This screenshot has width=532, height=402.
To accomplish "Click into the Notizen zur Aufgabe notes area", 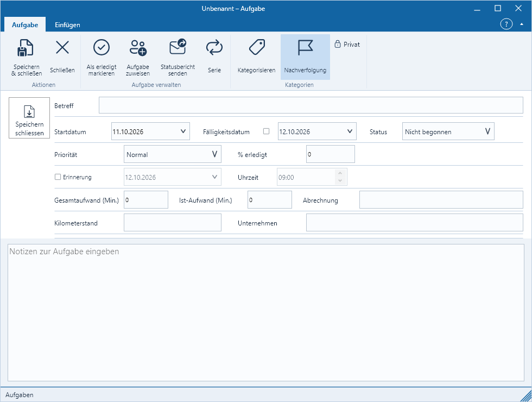I will point(266,312).
